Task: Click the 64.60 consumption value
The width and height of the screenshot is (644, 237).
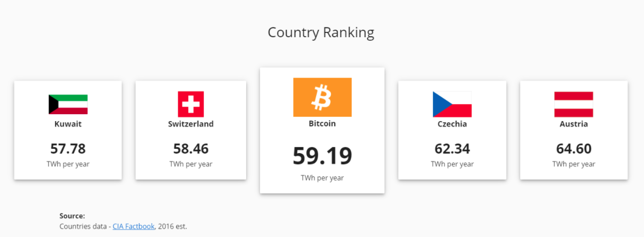Action: 573,149
